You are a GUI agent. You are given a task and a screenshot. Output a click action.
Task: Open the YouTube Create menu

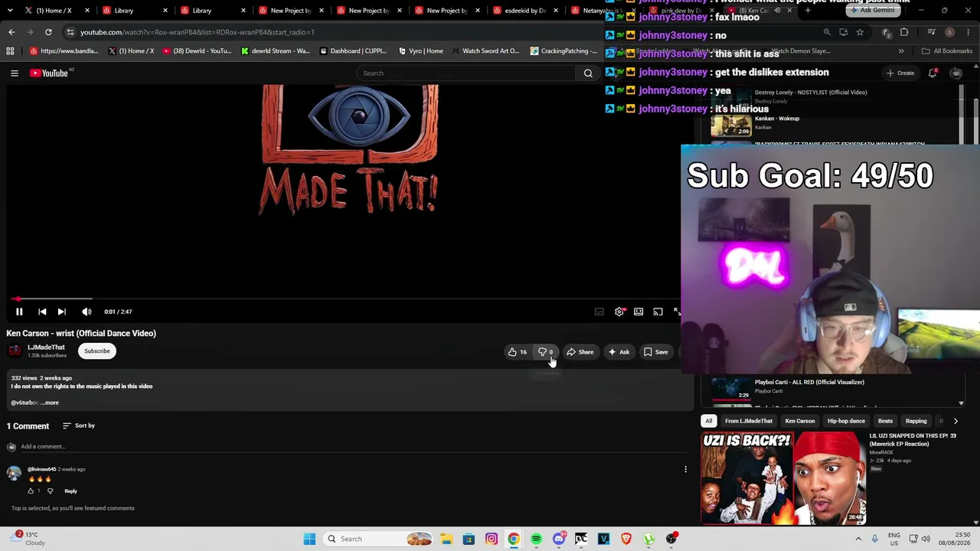click(900, 73)
